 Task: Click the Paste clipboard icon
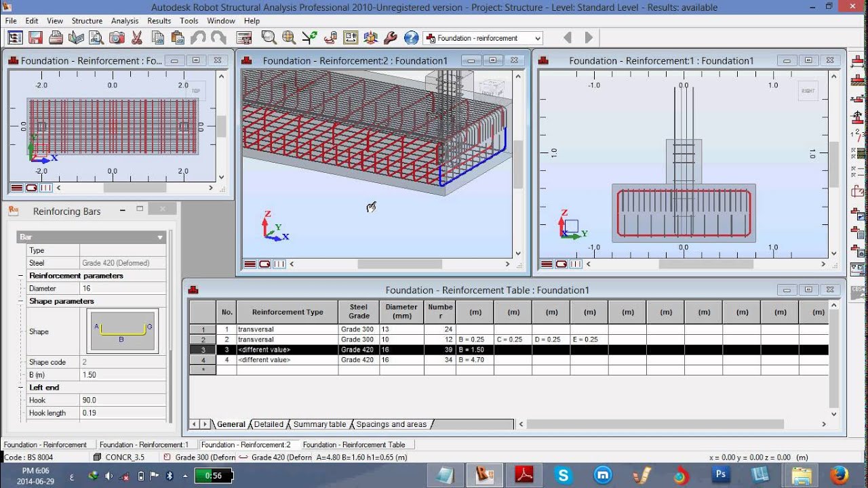coord(178,38)
